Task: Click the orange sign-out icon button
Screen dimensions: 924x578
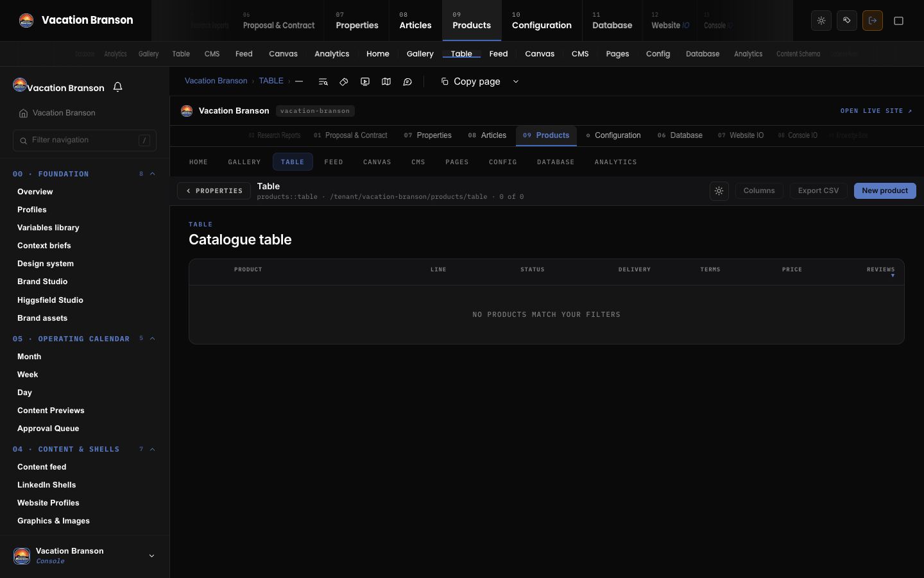Action: point(873,21)
